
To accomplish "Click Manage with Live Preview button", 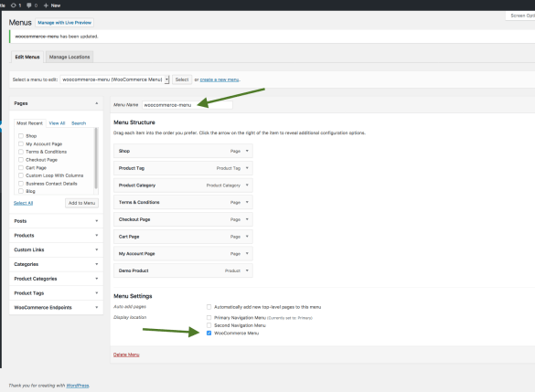I will click(65, 23).
